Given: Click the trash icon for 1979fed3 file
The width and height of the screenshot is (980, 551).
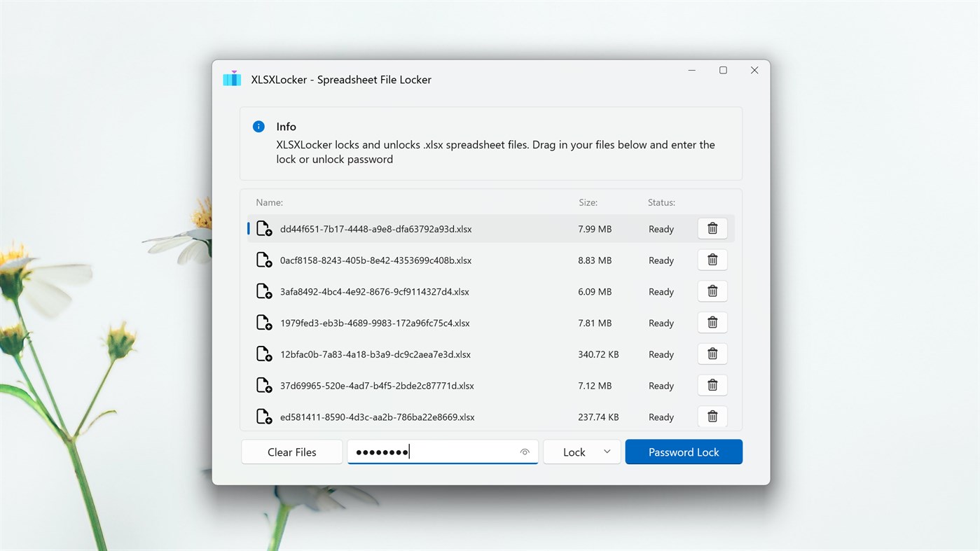Looking at the screenshot, I should [x=712, y=322].
